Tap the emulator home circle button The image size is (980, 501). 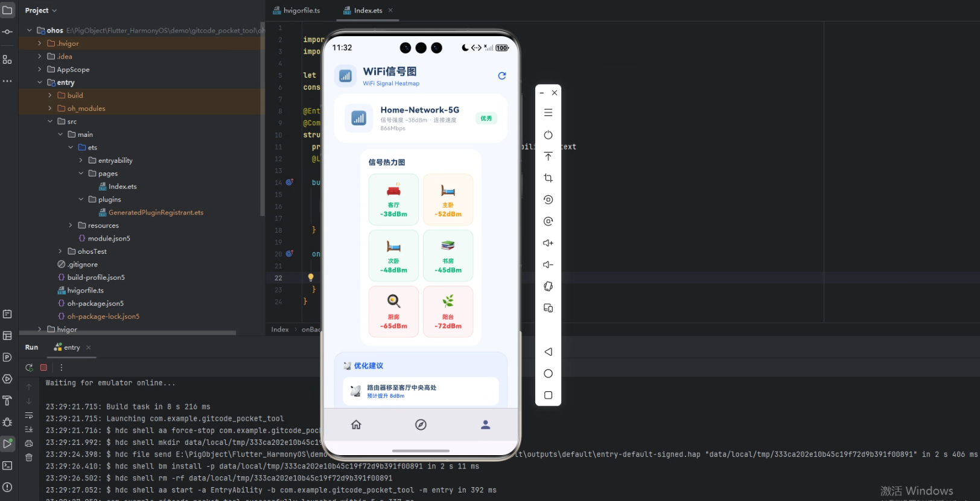point(548,373)
